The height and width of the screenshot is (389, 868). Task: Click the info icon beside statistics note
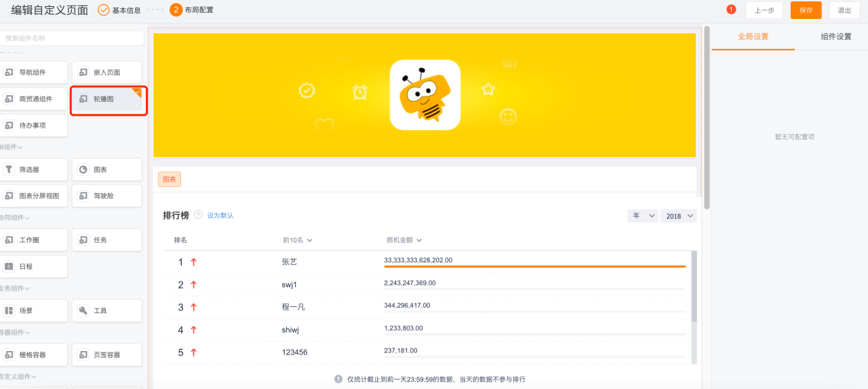pos(338,379)
